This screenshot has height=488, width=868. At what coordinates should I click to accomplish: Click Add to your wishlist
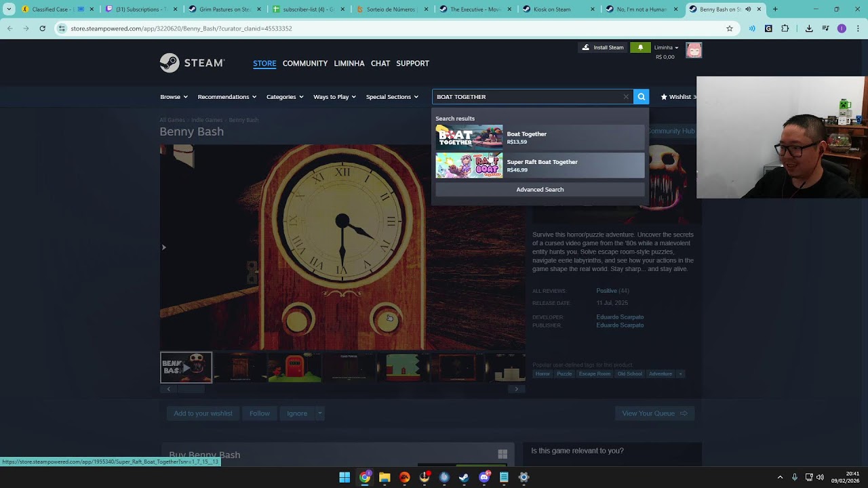tap(203, 413)
